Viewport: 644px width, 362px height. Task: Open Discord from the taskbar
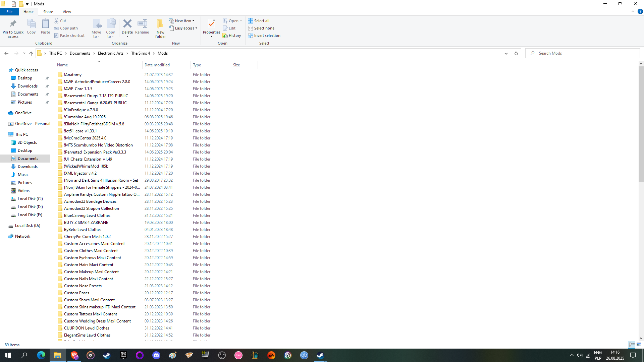(x=156, y=355)
